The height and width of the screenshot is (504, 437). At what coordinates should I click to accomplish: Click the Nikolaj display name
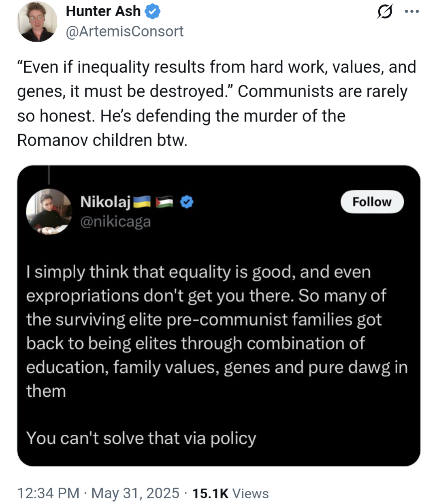pos(105,201)
